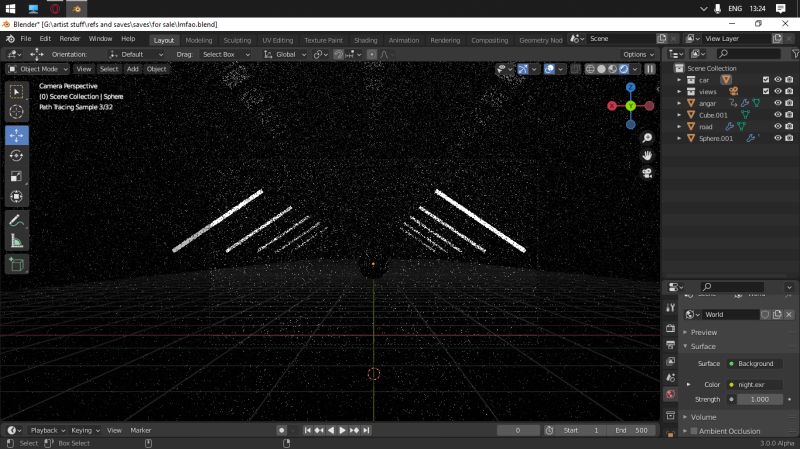Disable rendering for road object
The height and width of the screenshot is (449, 800).
[x=789, y=127]
